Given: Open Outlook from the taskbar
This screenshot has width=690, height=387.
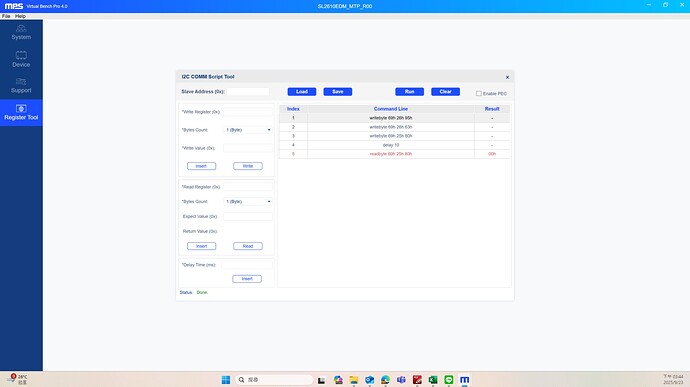Looking at the screenshot, I should pyautogui.click(x=370, y=380).
